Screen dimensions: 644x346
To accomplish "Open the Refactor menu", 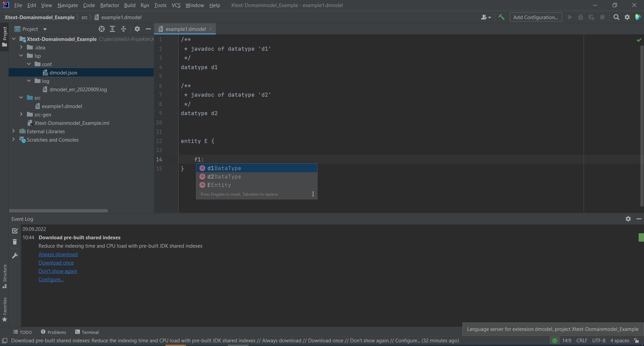I will (109, 5).
